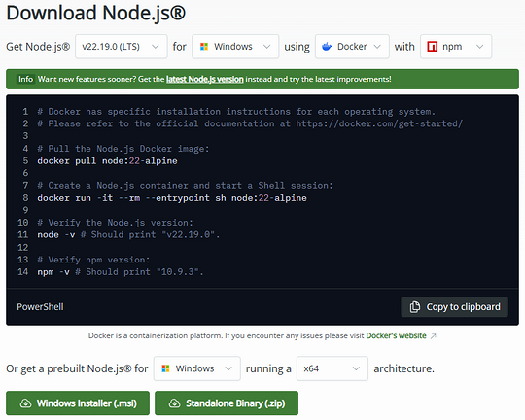Click the cloud download icon on Standalone Binary
The image size is (525, 420).
[174, 403]
